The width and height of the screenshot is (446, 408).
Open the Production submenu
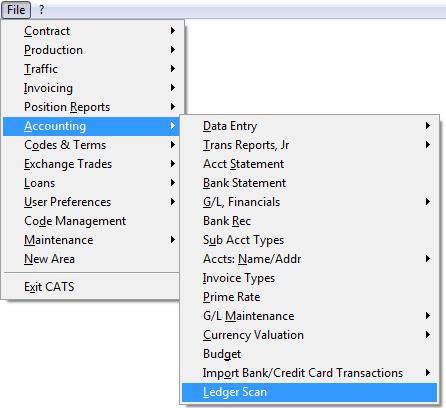[91, 50]
